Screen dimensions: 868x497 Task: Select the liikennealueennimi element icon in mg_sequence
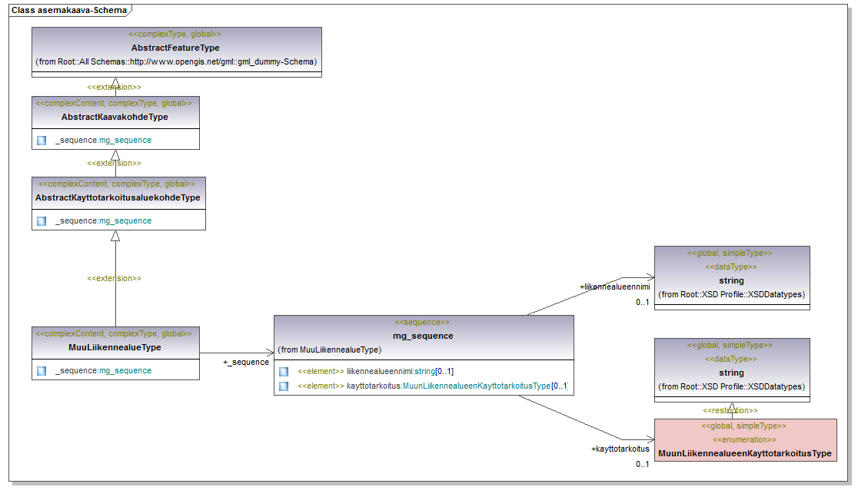click(x=284, y=371)
